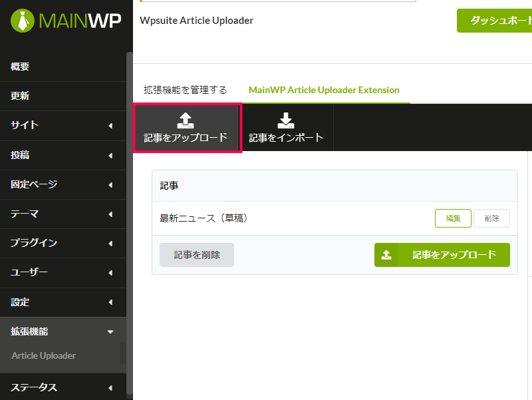Click the sidebar vertical scrollbar
The width and height of the screenshot is (532, 400).
click(x=129, y=222)
